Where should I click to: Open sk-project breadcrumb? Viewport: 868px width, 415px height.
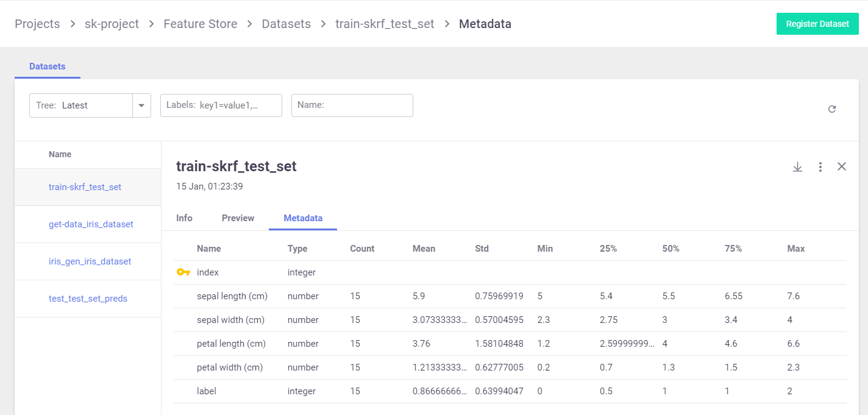[x=112, y=24]
